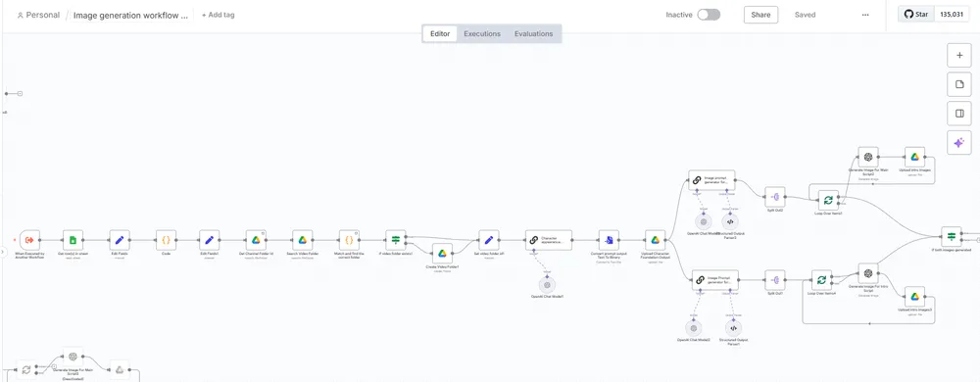
Task: Select the If video folder exists node
Action: click(395, 240)
